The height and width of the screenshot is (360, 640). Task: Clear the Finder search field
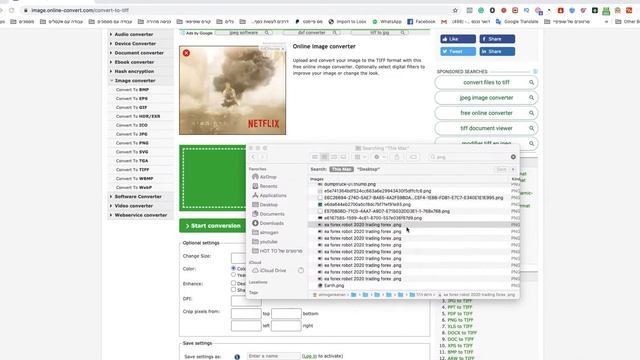tap(513, 157)
